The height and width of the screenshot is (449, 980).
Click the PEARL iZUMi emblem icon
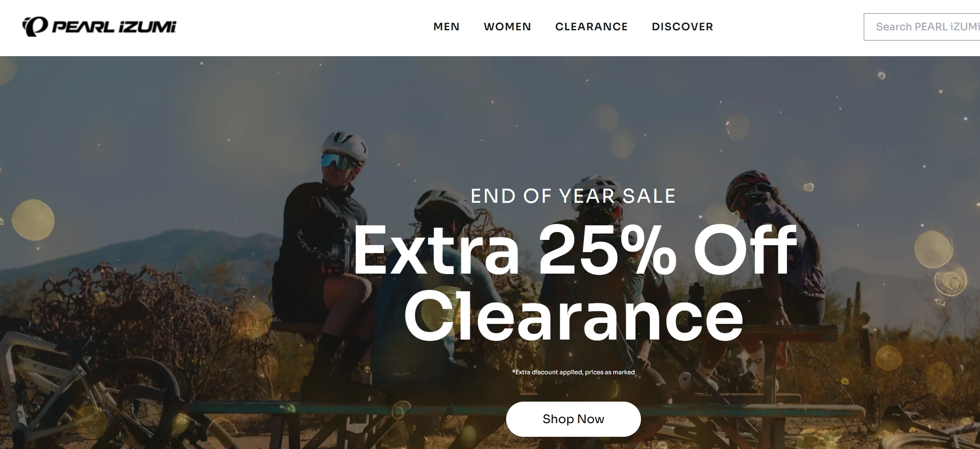[35, 26]
